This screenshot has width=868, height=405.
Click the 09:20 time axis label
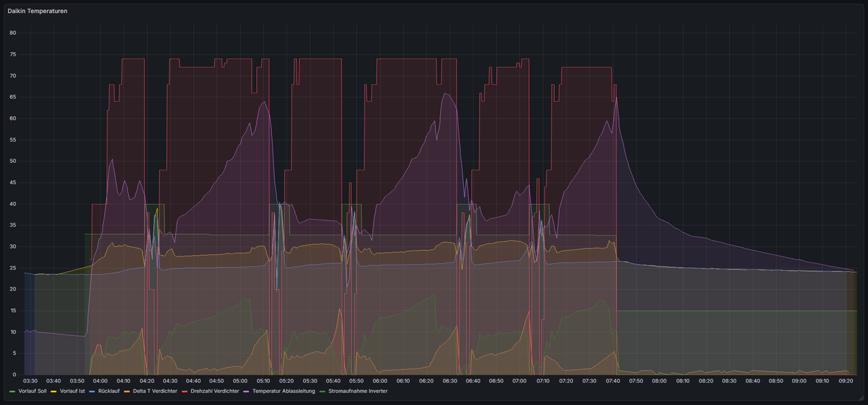846,381
